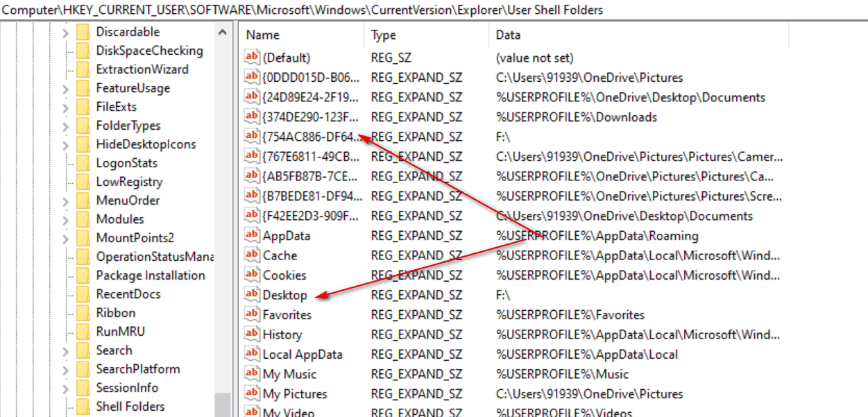Click the ab icon of the Desktop value
Screen dimensions: 868x417
pos(251,295)
